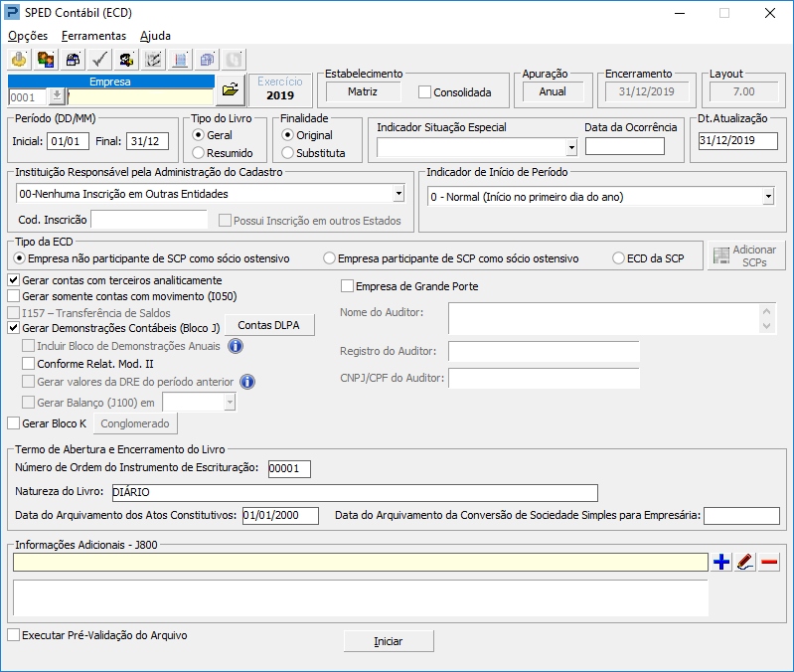794x672 pixels.
Task: Enable Gerar Bloco K checkbox
Action: coord(14,423)
